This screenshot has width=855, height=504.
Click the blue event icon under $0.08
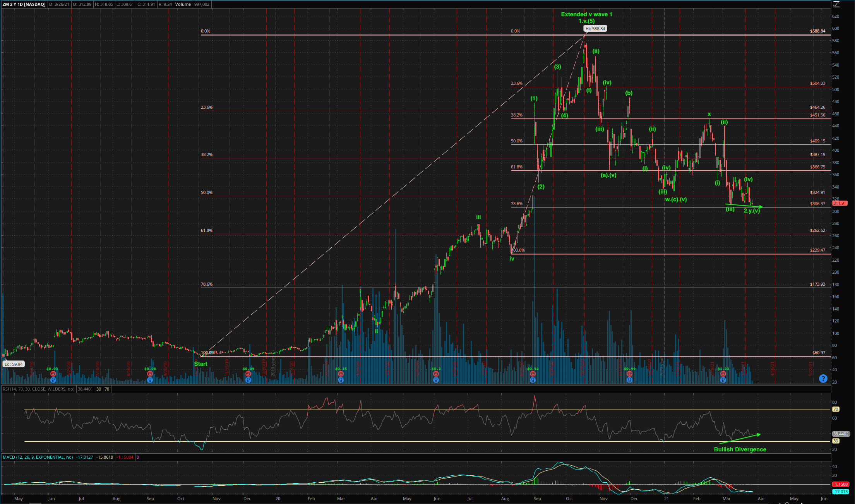[x=150, y=380]
